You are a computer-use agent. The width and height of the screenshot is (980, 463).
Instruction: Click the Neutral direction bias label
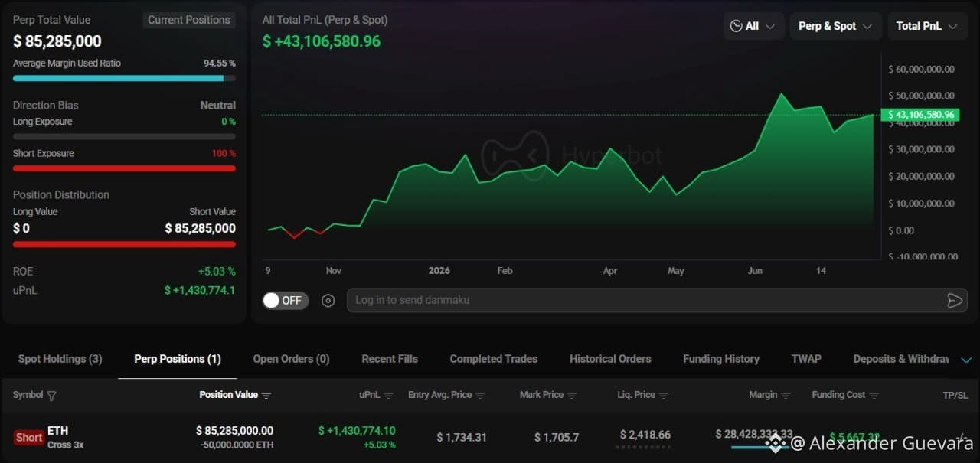tap(218, 106)
